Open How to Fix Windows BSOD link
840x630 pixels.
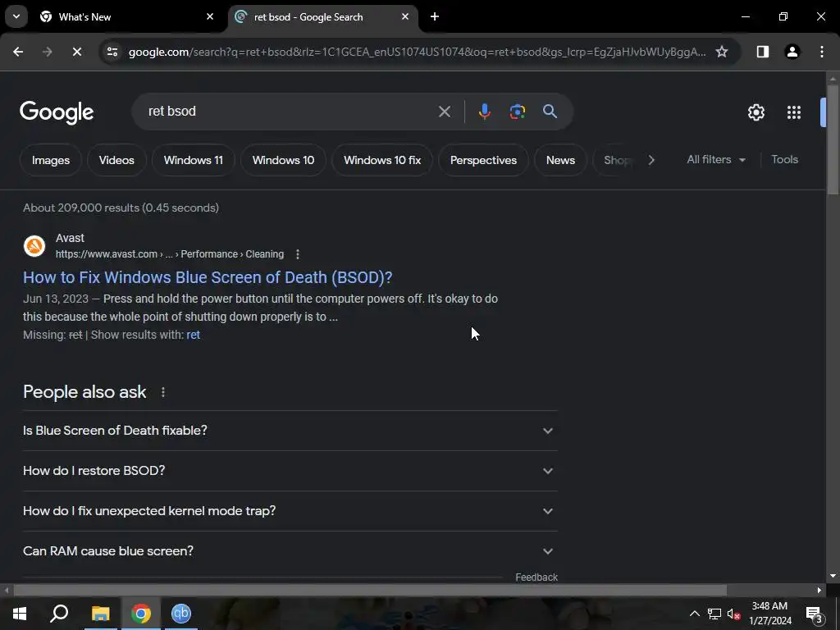(x=208, y=277)
